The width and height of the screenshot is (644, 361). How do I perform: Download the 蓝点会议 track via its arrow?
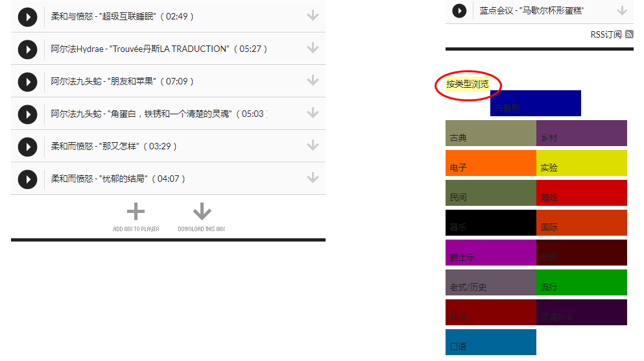pyautogui.click(x=622, y=10)
